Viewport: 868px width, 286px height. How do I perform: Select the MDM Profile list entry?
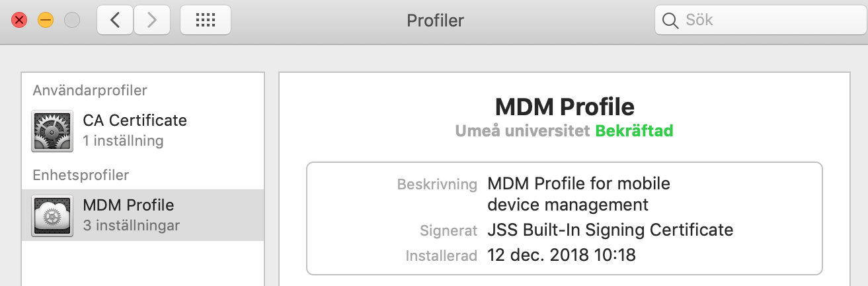pos(143,215)
